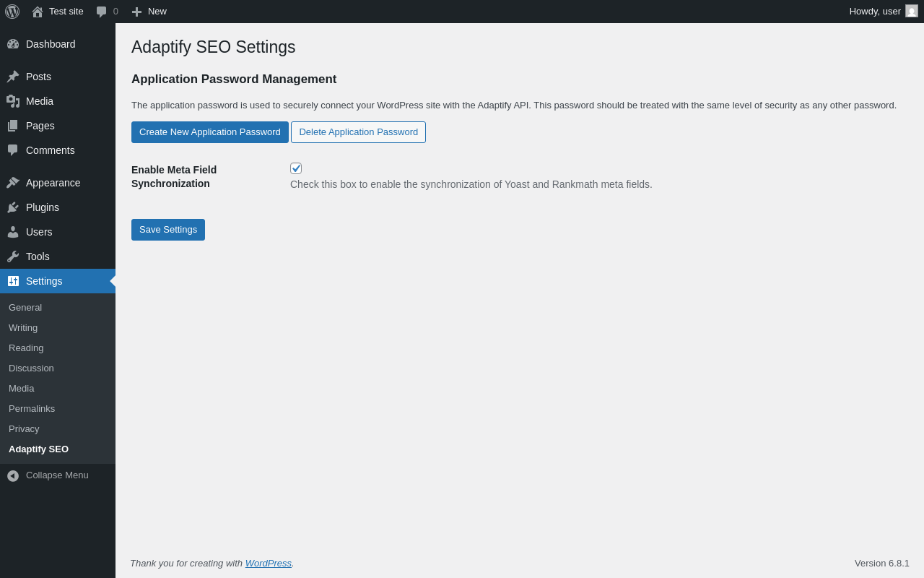Open the WordPress logo menu

coord(12,12)
